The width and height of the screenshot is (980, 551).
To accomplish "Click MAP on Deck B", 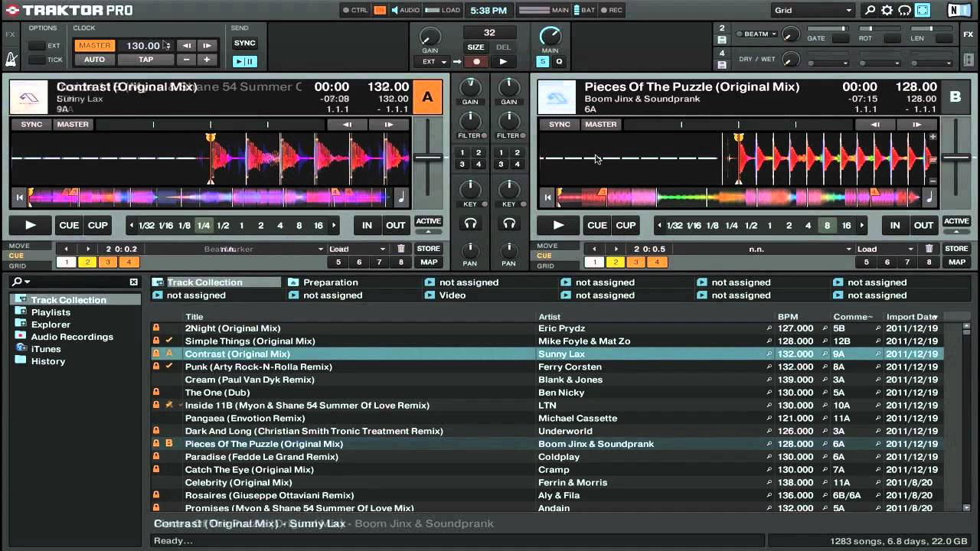I will pyautogui.click(x=956, y=262).
